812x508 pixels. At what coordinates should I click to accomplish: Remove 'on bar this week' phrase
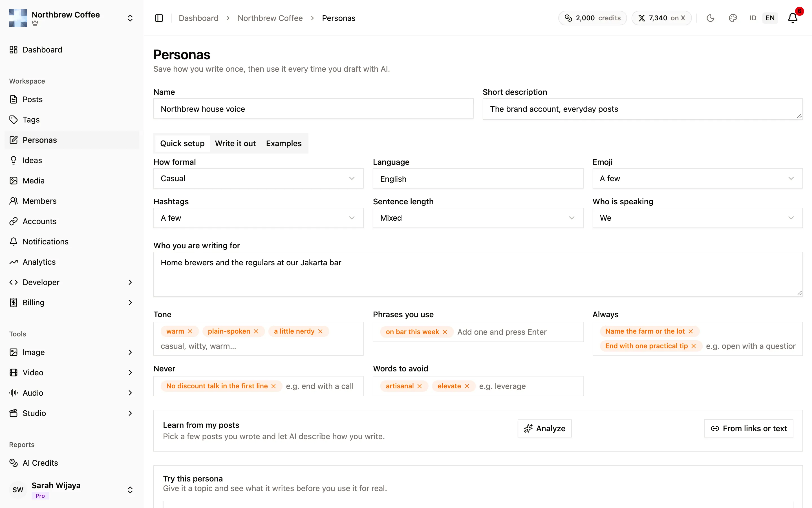(445, 332)
